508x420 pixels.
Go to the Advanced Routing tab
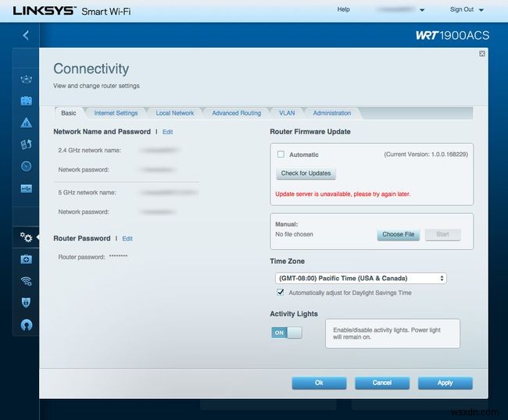[x=237, y=113]
